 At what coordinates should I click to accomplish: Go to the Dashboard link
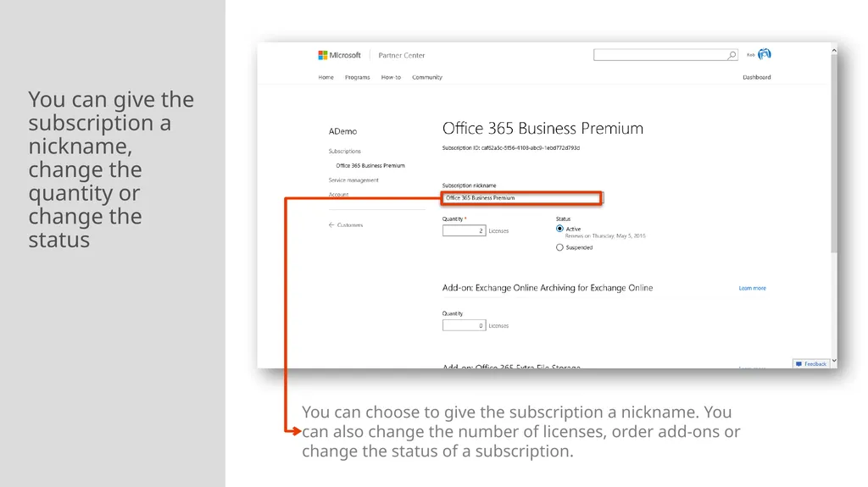click(757, 77)
